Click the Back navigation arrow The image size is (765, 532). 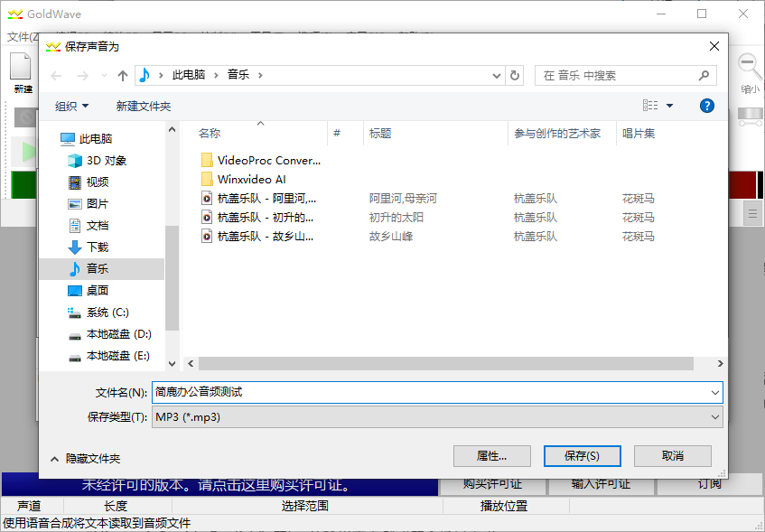56,75
